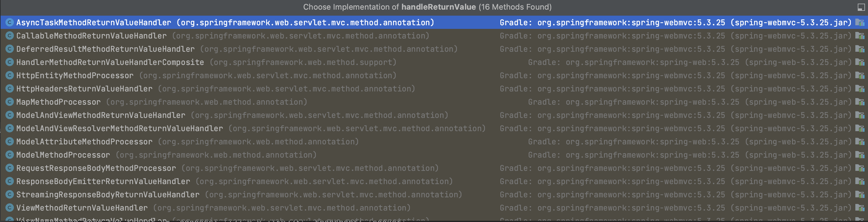Open HttpEntityMethodProcessor implementation
This screenshot has width=868, height=222.
[434, 75]
